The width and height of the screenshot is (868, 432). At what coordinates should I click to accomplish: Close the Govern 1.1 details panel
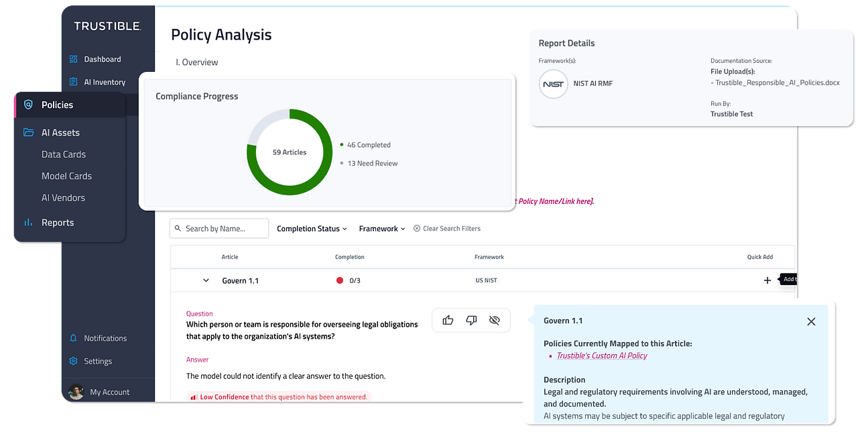(x=811, y=321)
